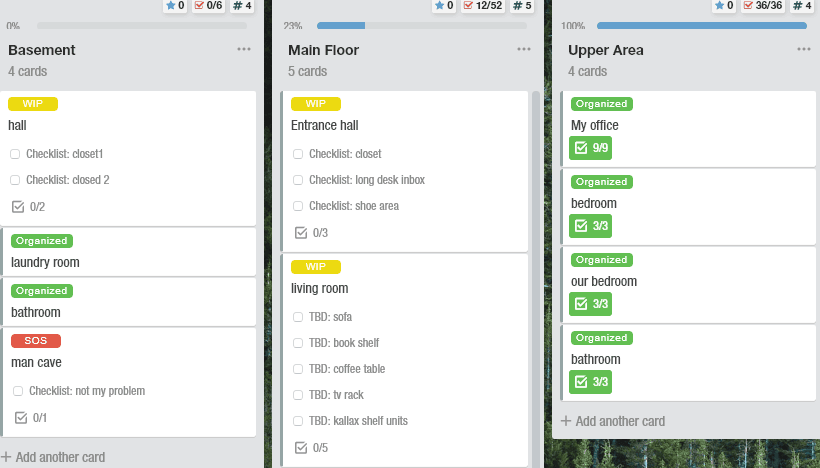
Task: Open the 'our bedroom' card
Action: [688, 285]
